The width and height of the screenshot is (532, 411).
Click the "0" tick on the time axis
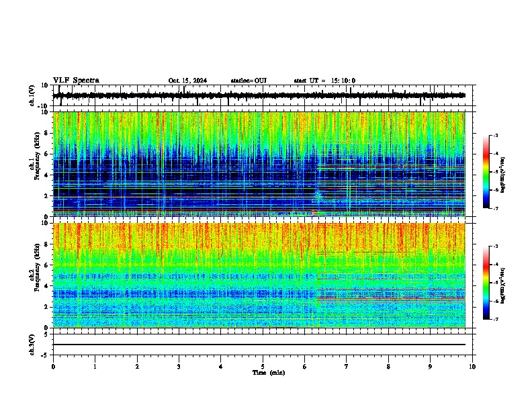click(x=53, y=367)
